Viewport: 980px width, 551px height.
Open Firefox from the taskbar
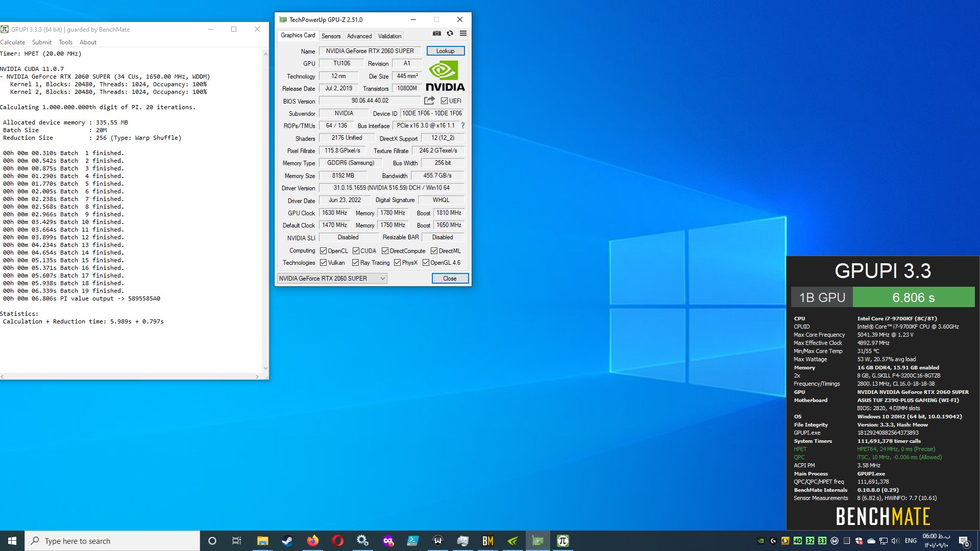click(312, 541)
